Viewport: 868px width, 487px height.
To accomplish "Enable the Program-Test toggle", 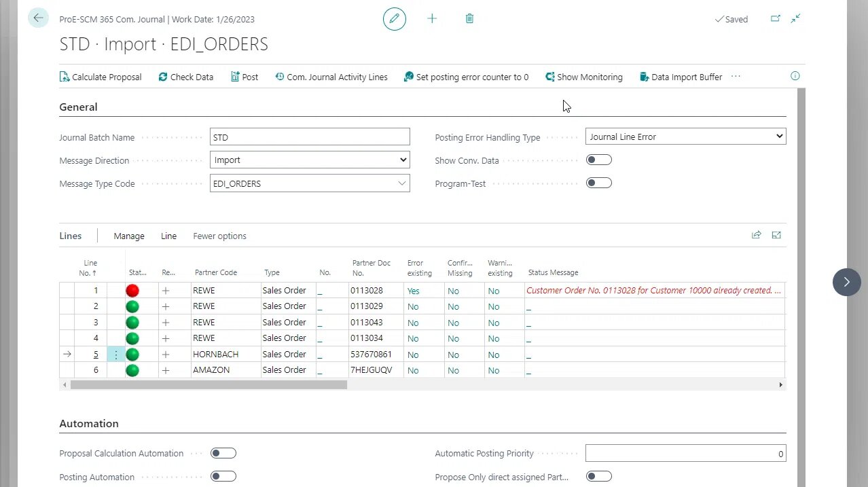I will 598,183.
